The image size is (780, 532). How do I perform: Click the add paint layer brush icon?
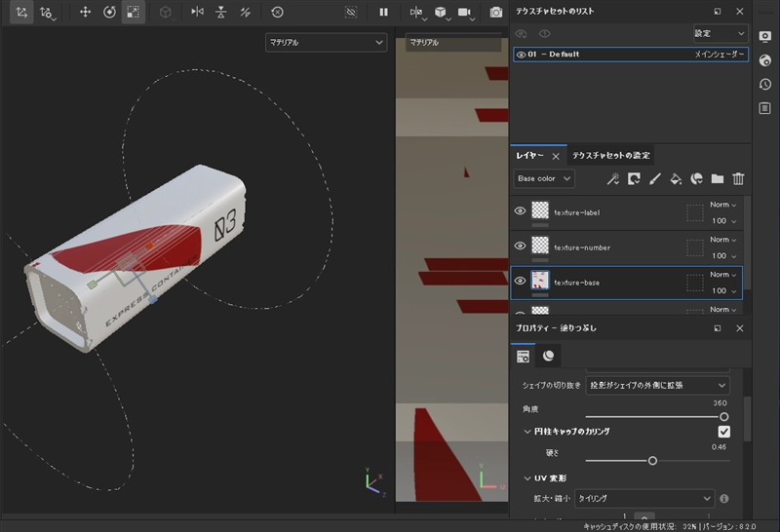[x=654, y=179]
